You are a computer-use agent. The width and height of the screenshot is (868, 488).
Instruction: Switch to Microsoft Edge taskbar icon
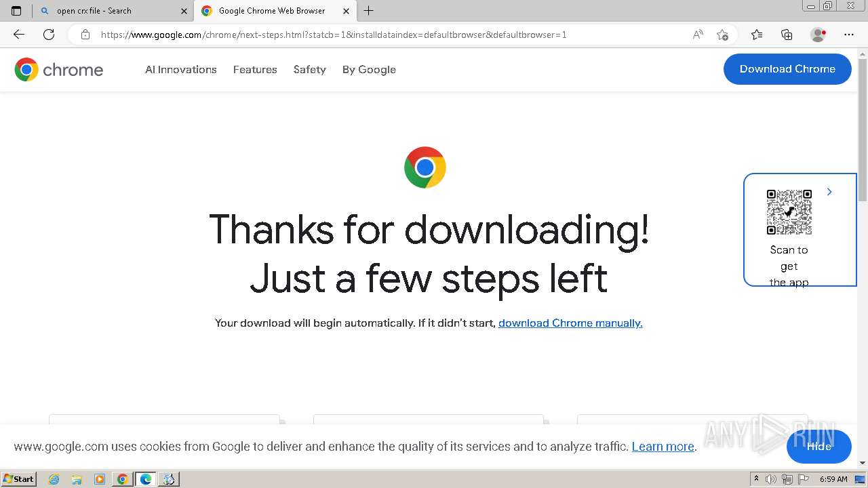click(146, 479)
